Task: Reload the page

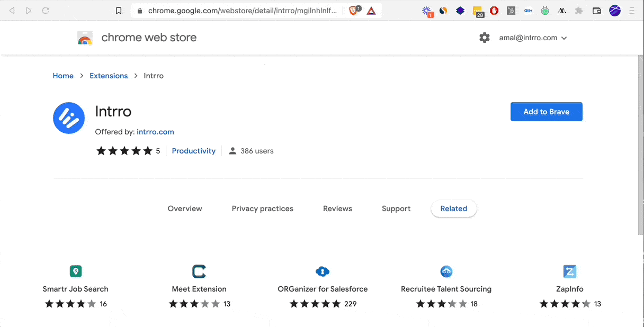Action: [x=46, y=11]
